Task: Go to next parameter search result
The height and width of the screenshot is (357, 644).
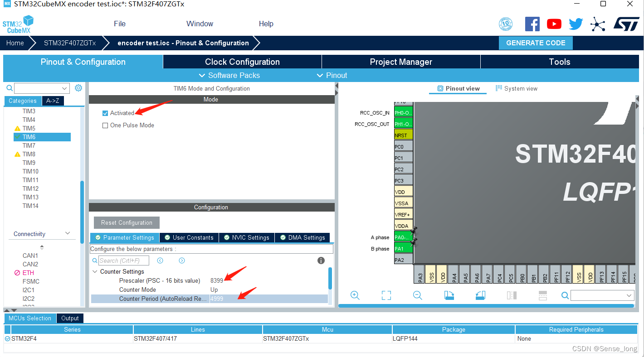Action: pos(182,261)
